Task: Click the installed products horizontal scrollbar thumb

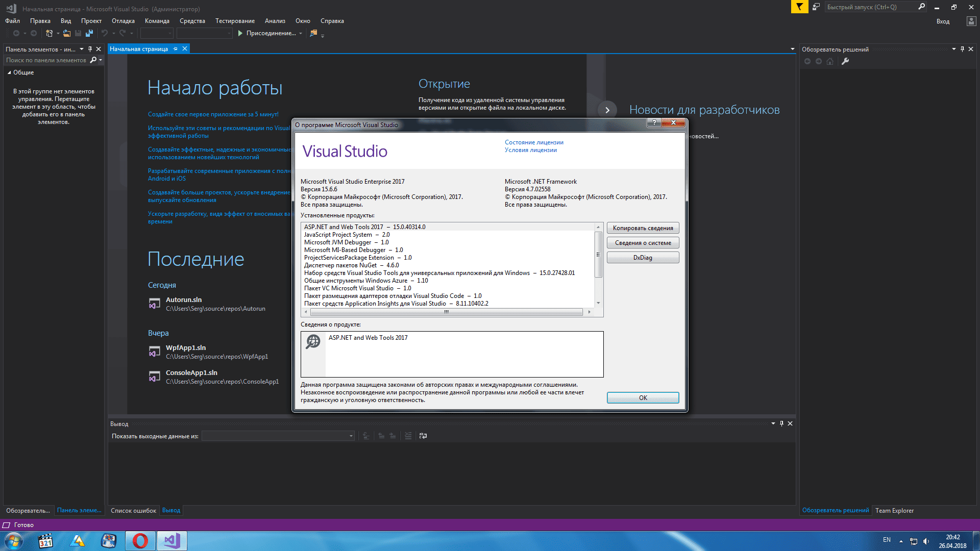Action: 447,312
